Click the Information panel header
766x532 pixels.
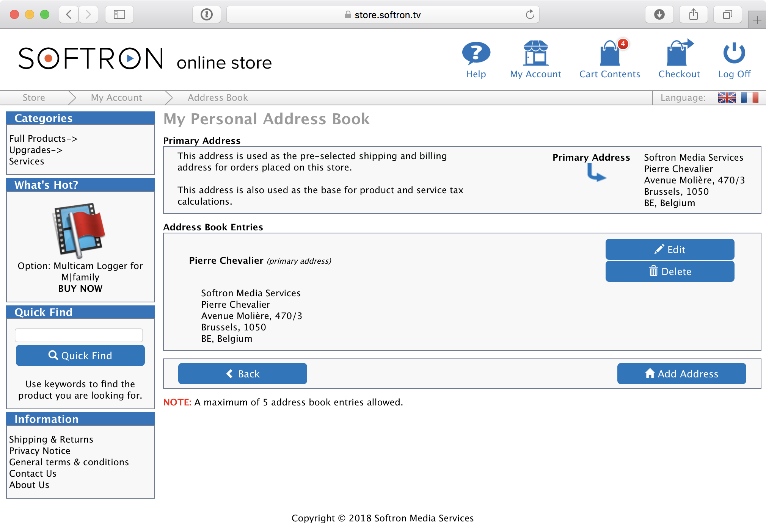coord(80,419)
